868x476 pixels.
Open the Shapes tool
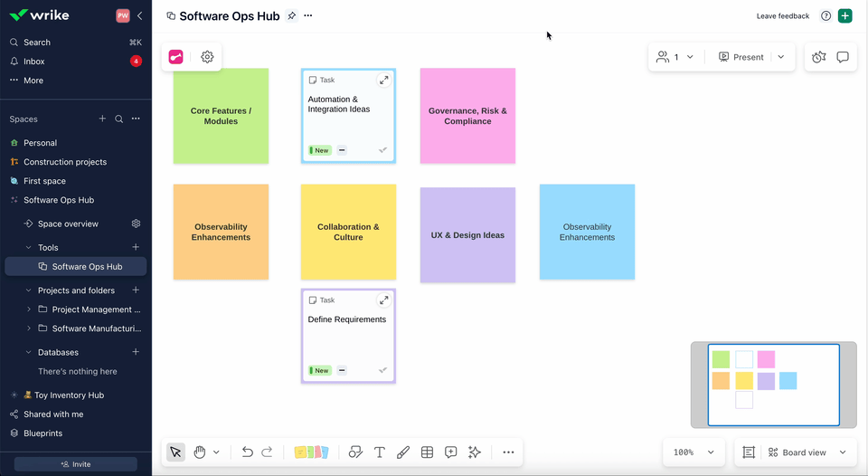coord(355,452)
